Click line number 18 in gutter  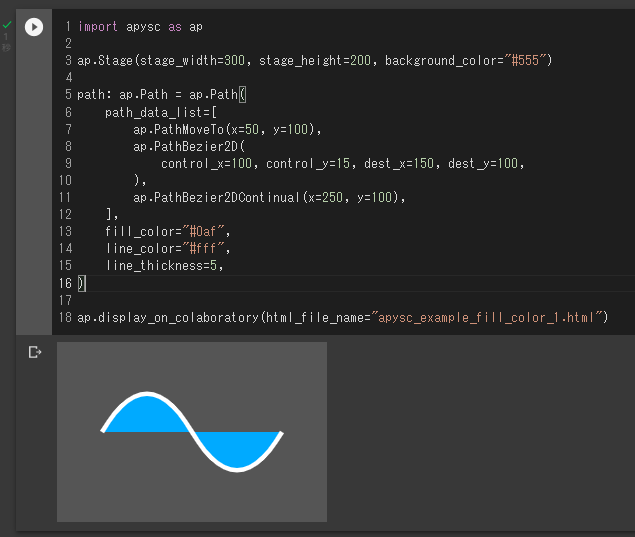[x=65, y=317]
